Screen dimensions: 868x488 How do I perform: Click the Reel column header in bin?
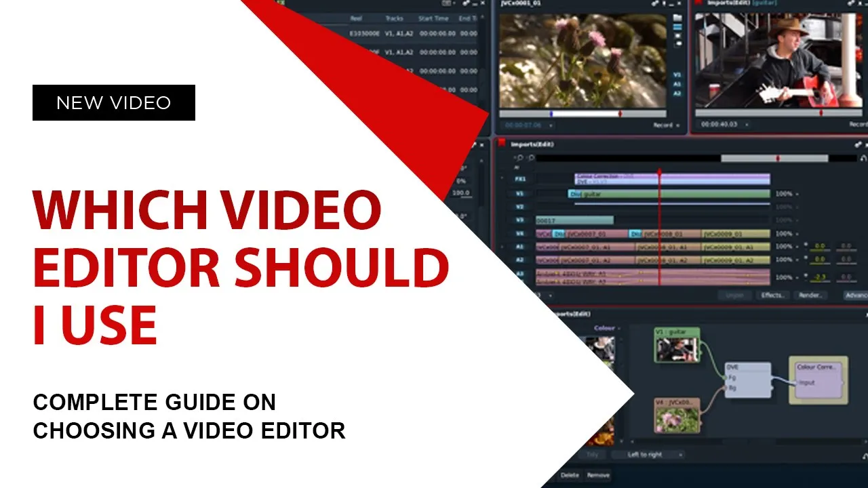click(357, 18)
